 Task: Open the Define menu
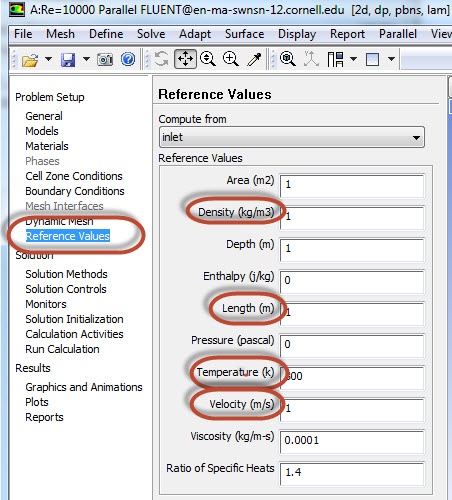(x=106, y=34)
